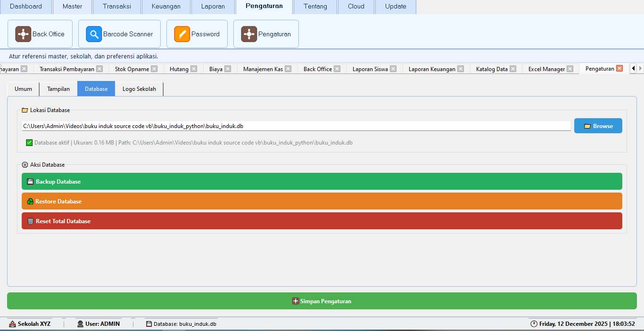Close the Pengaturan document tab
The height and width of the screenshot is (331, 644).
point(619,69)
